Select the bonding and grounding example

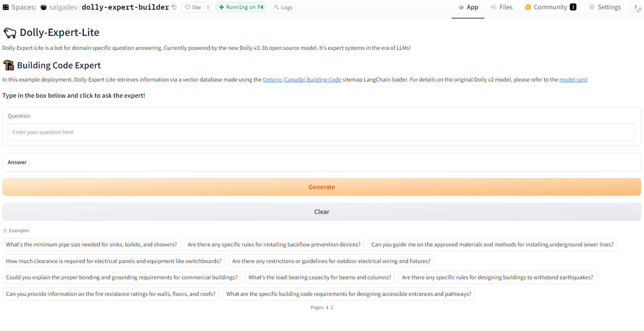tap(122, 277)
